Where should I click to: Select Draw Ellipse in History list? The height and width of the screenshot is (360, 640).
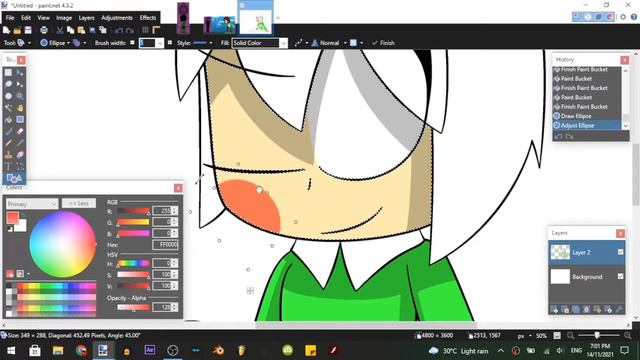(587, 116)
